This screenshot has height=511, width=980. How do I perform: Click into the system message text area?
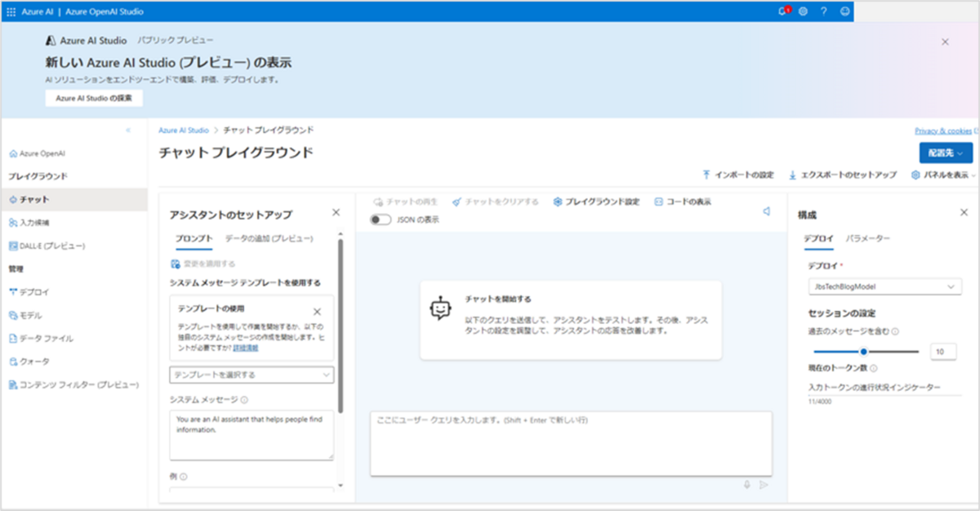pyautogui.click(x=252, y=435)
